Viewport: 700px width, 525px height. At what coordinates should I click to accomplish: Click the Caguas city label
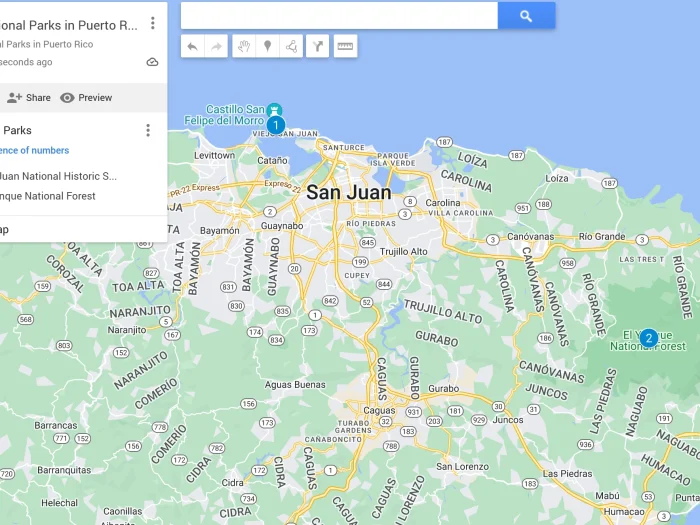pyautogui.click(x=379, y=410)
